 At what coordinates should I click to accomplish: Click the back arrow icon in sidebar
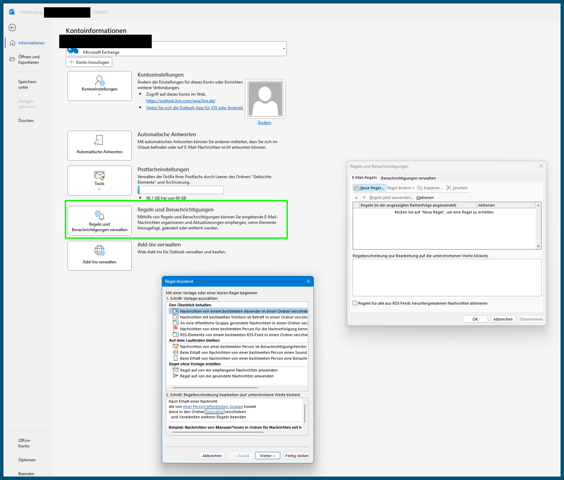[12, 27]
